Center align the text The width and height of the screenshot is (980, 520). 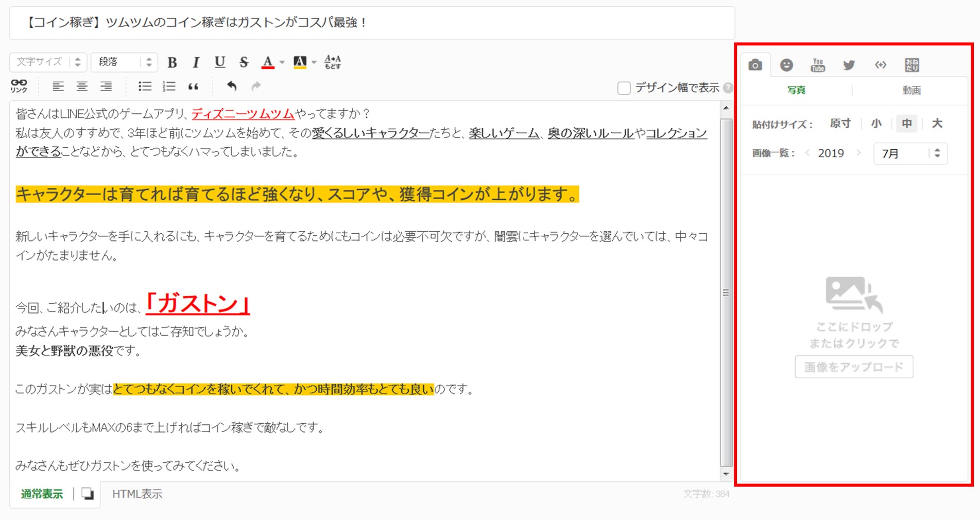pyautogui.click(x=82, y=86)
